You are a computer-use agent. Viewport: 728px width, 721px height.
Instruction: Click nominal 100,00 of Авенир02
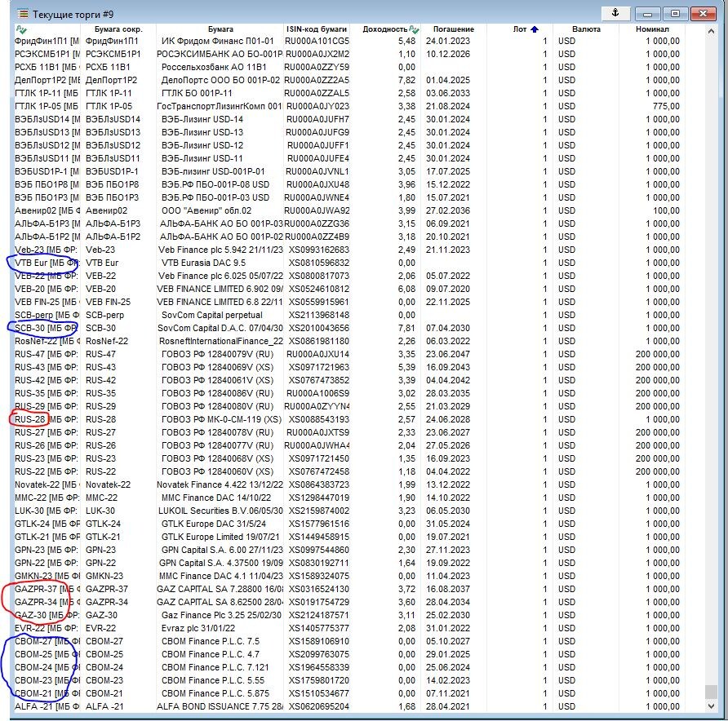coord(666,210)
